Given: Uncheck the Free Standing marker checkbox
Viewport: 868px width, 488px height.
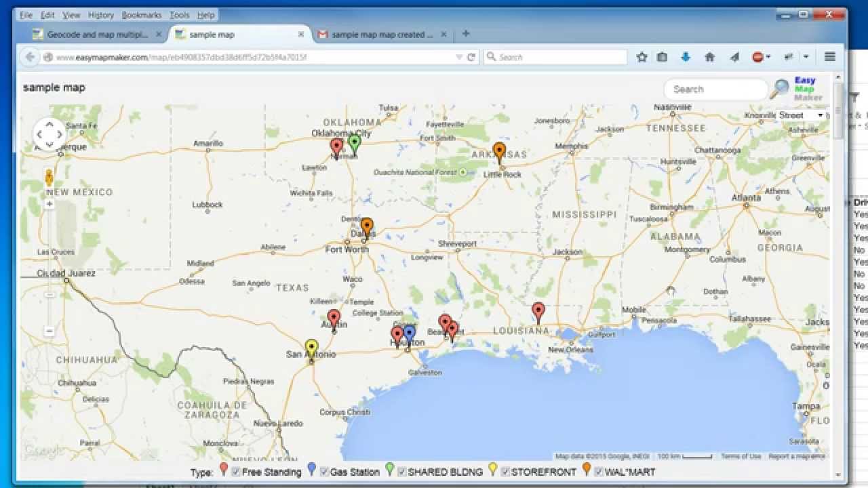Looking at the screenshot, I should [x=235, y=471].
